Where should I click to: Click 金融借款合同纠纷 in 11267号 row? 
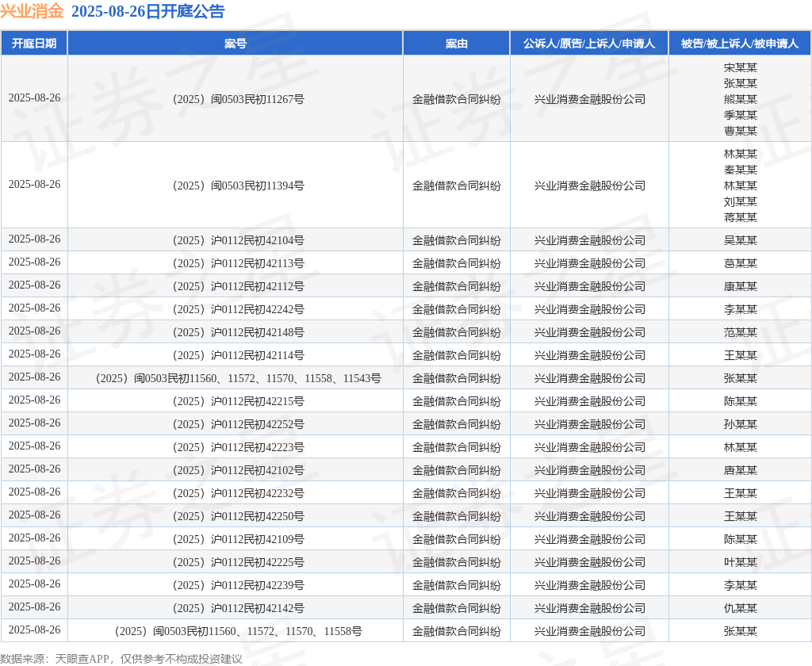[456, 99]
